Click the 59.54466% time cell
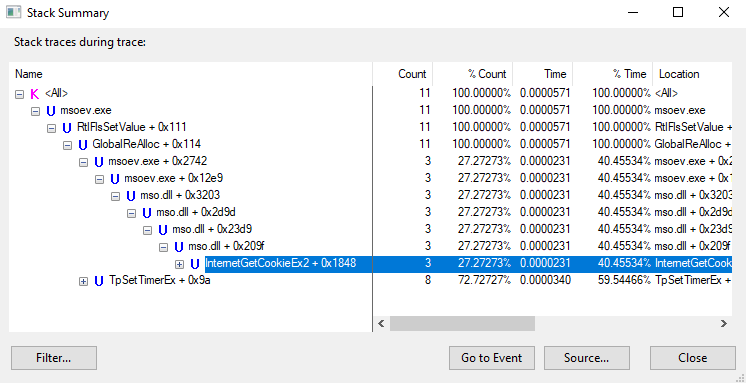The width and height of the screenshot is (746, 383). pyautogui.click(x=624, y=281)
